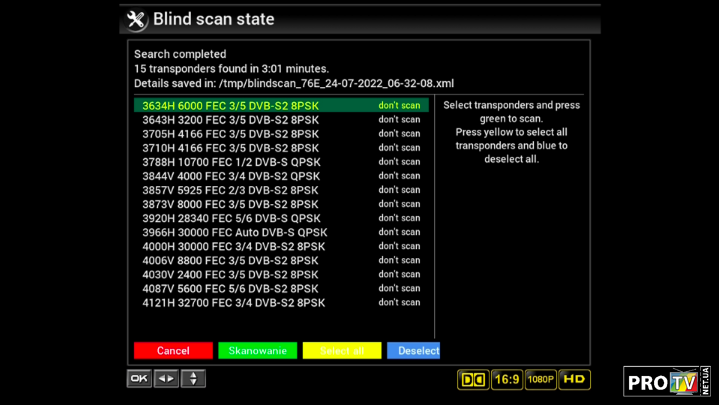Toggle "don't scan" for 4121H 32700
This screenshot has width=721, height=407.
pos(399,302)
